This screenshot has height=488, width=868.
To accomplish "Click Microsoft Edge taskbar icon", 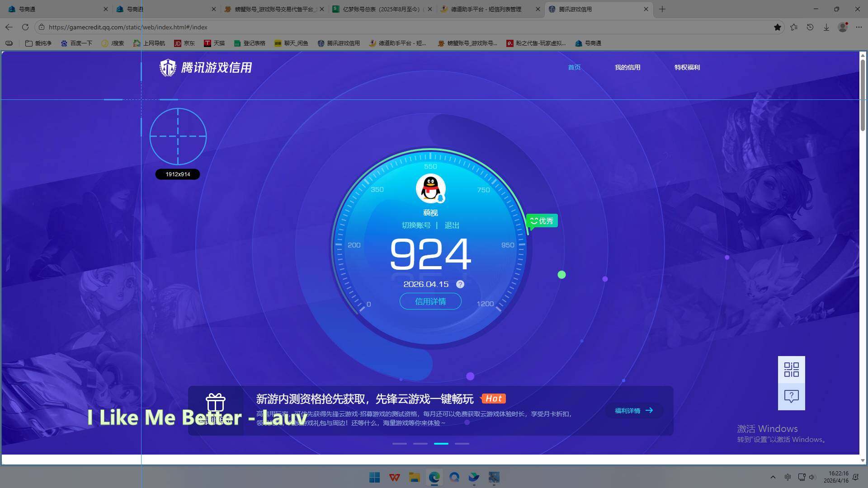I will pyautogui.click(x=434, y=477).
